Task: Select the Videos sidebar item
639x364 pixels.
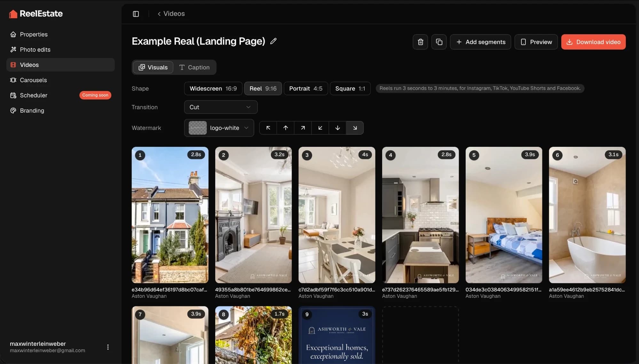Action: 60,65
